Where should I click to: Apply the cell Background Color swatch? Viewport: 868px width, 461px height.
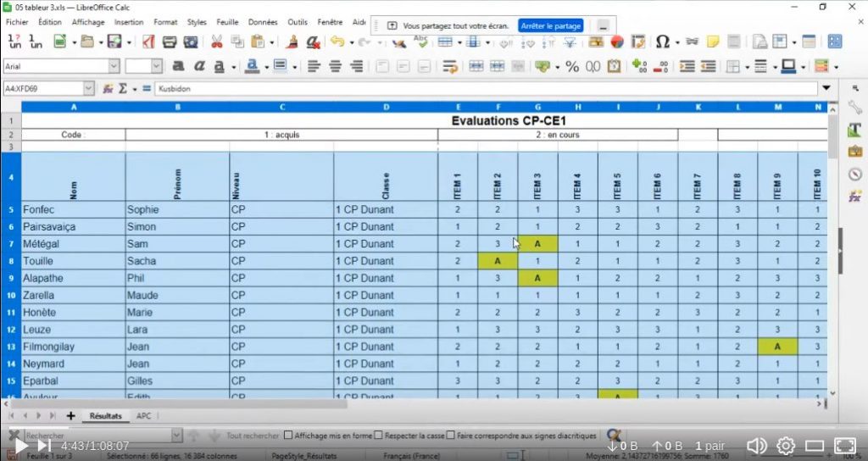coord(281,66)
